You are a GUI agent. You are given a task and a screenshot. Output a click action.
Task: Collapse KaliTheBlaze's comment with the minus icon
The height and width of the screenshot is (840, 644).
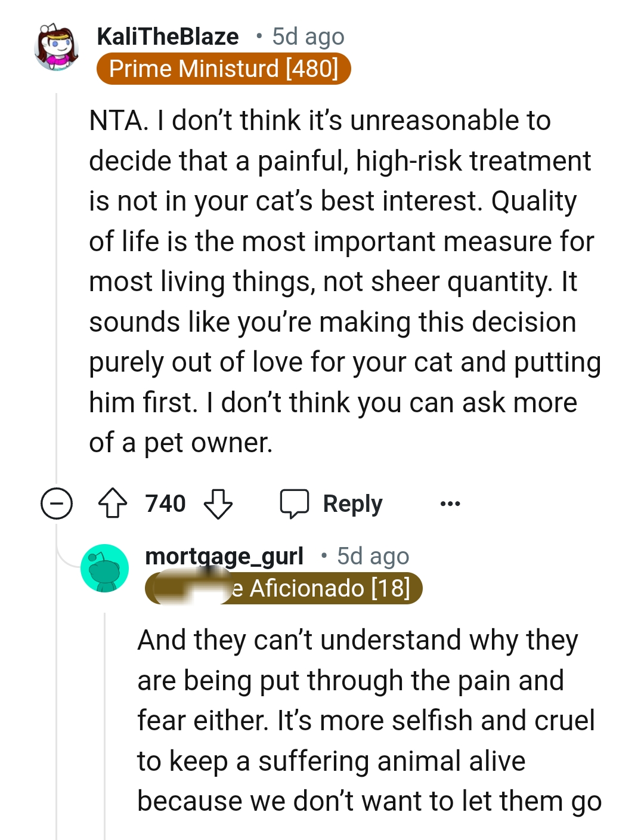[57, 504]
